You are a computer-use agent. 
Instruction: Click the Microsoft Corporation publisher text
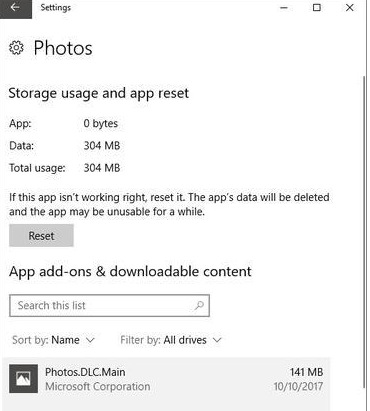[98, 387]
